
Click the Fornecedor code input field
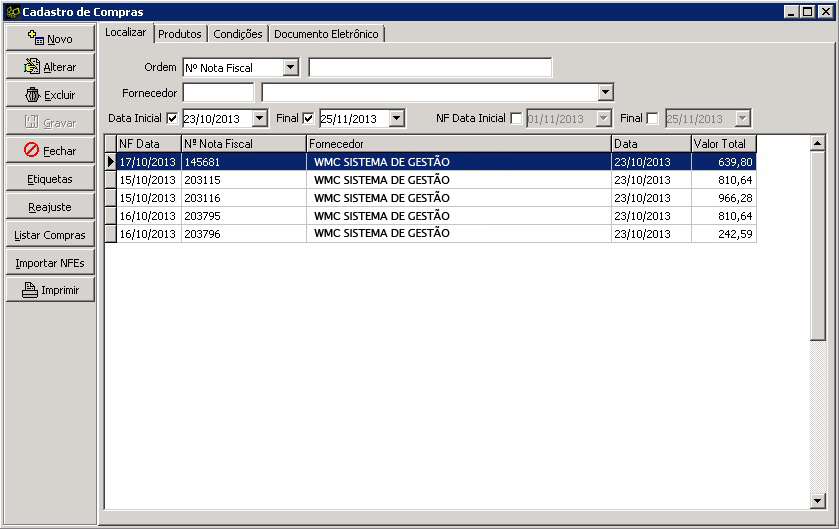pyautogui.click(x=218, y=93)
